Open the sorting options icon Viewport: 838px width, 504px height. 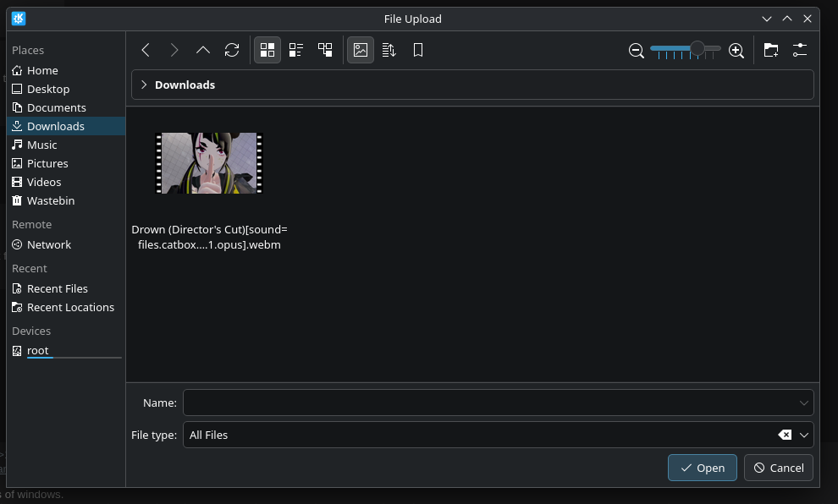tap(389, 51)
